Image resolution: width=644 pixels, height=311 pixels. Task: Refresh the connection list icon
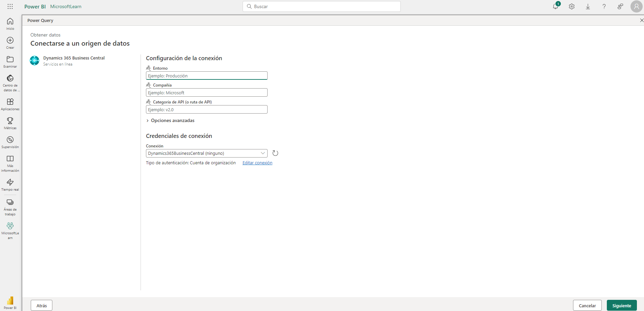[x=275, y=153]
